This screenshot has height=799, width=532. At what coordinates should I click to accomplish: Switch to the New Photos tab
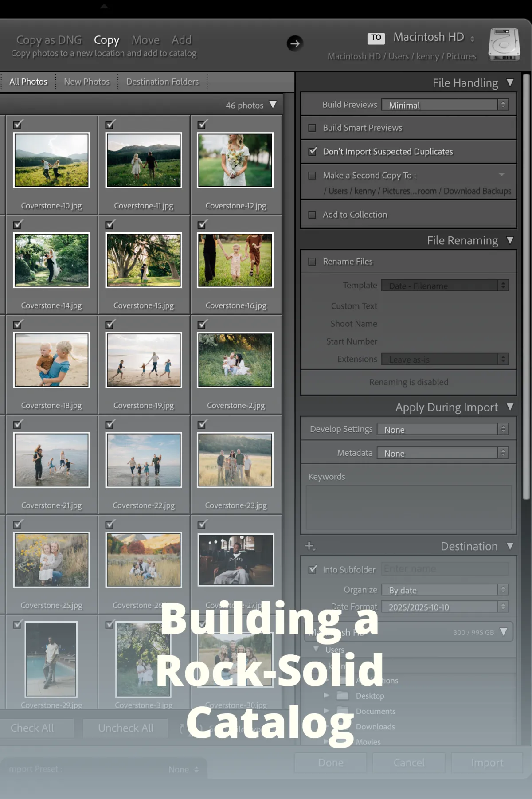[86, 82]
